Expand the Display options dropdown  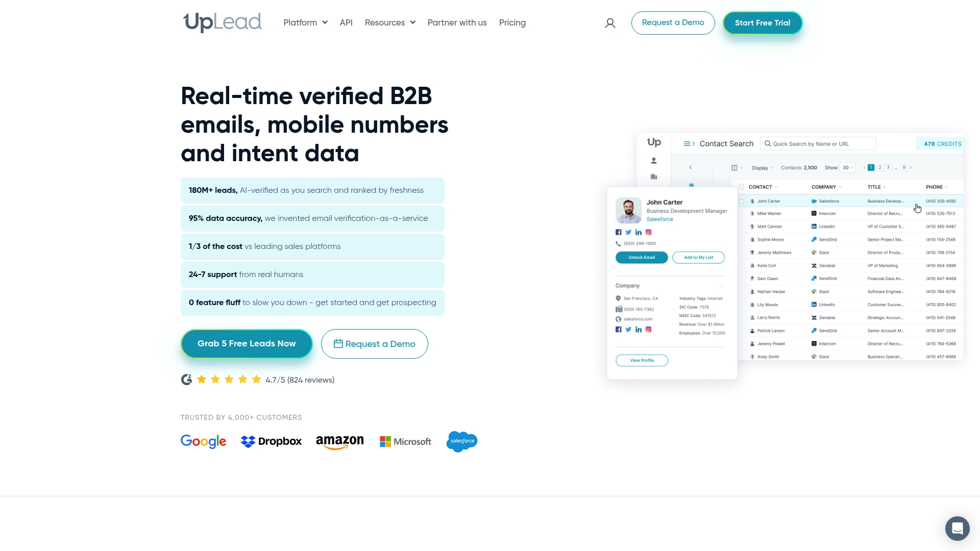[x=763, y=168]
